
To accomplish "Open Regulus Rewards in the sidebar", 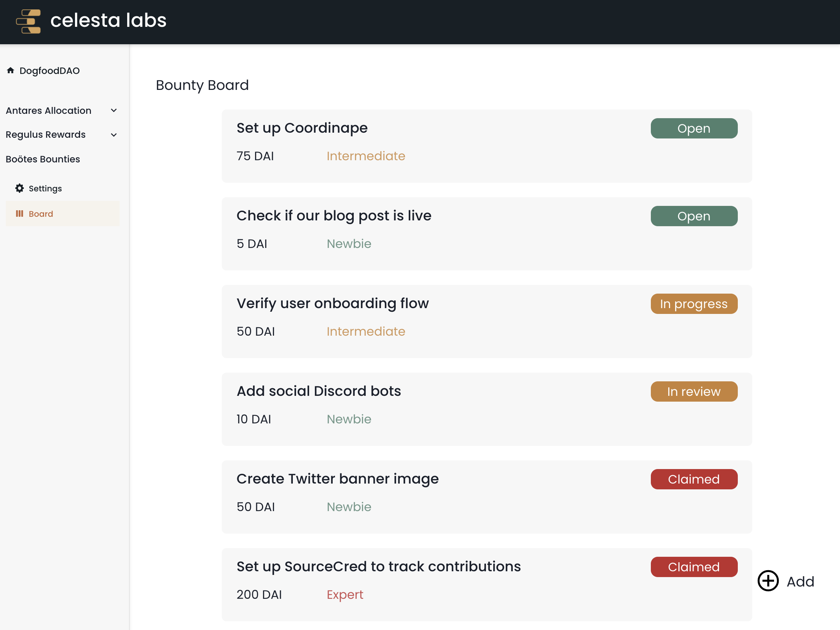I will pyautogui.click(x=46, y=135).
